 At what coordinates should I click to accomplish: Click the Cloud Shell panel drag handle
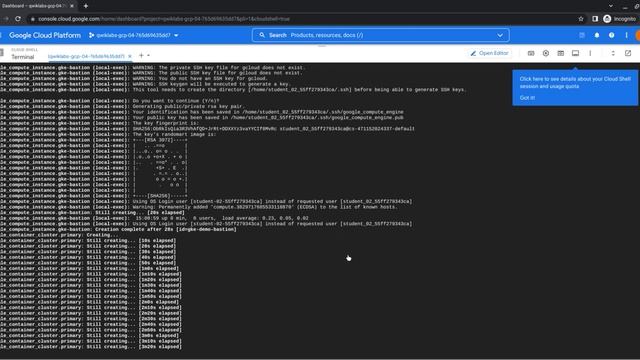322,46
